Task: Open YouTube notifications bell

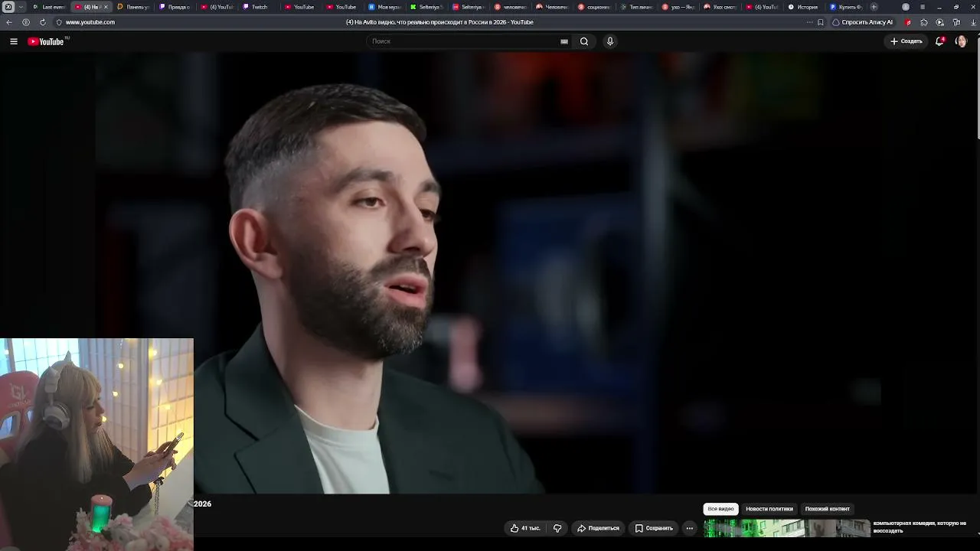Action: [x=939, y=41]
